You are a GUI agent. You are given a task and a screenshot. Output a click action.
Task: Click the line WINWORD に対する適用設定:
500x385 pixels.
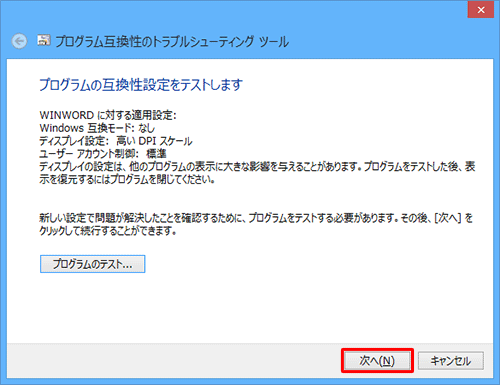[108, 115]
